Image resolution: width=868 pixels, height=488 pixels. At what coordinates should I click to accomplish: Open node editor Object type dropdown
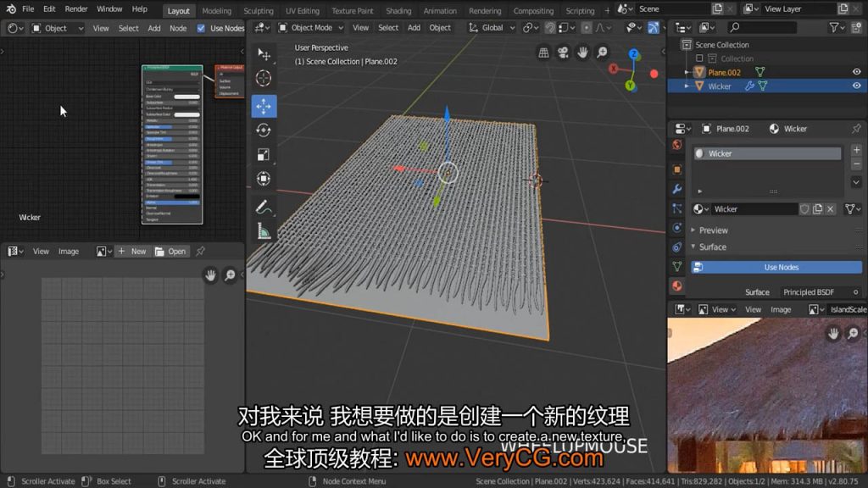(58, 28)
